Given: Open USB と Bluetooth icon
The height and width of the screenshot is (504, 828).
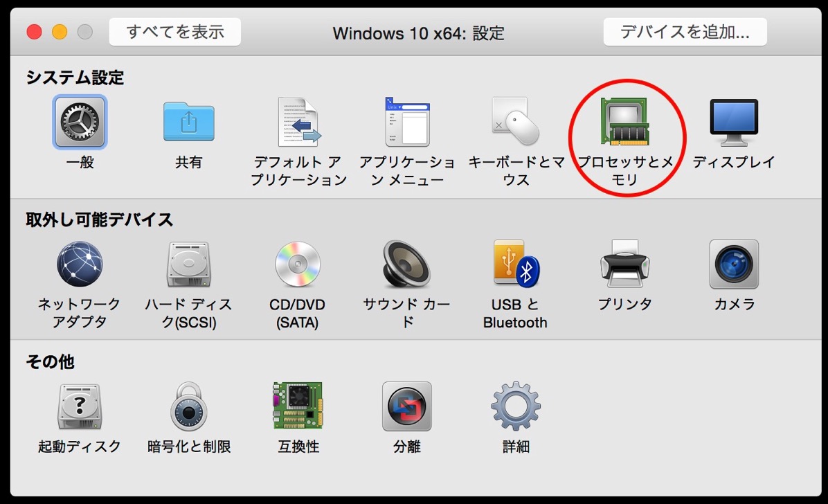Looking at the screenshot, I should pos(516,264).
